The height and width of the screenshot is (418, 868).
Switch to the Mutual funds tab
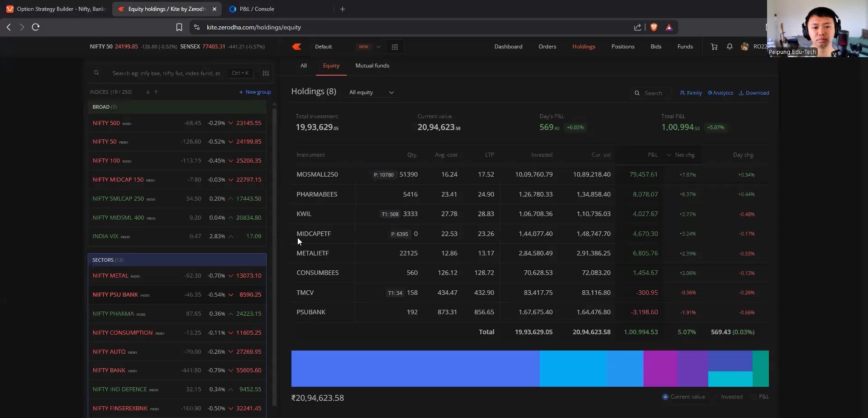point(372,66)
